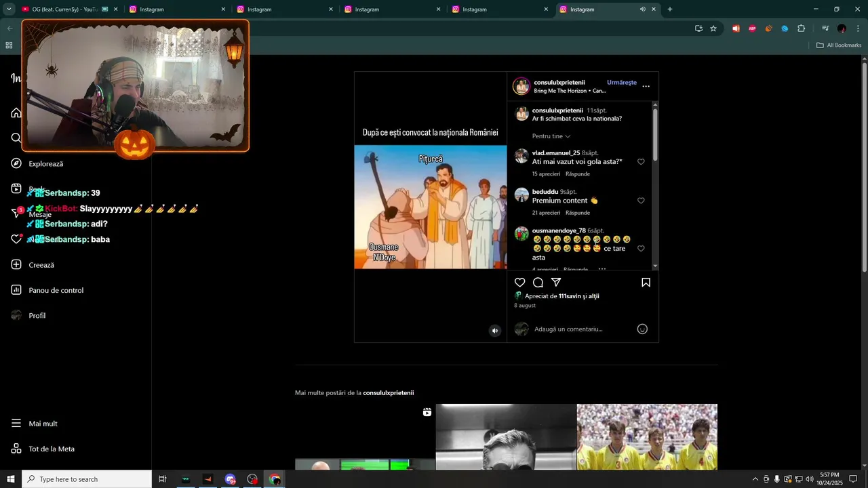Image resolution: width=868 pixels, height=488 pixels.
Task: Open the orange extension icon
Action: click(x=768, y=28)
